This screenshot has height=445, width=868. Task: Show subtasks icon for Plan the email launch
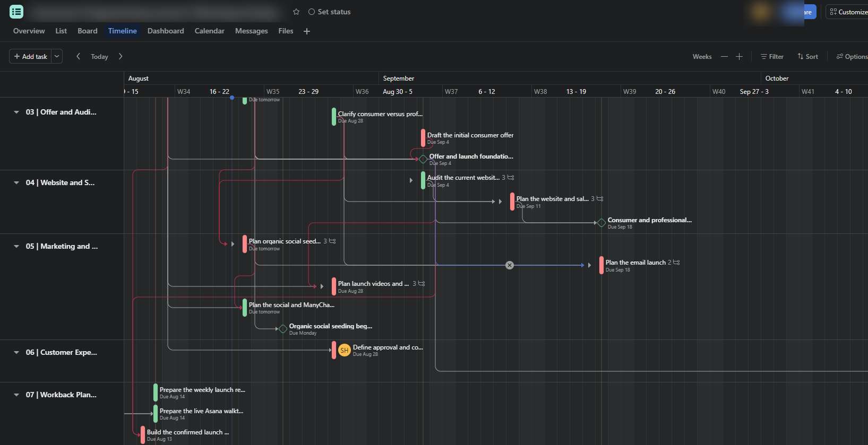676,263
